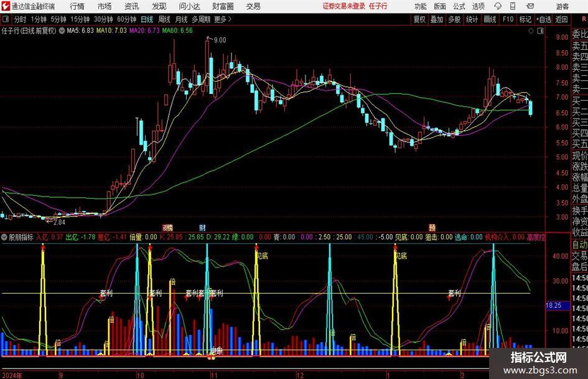The height and width of the screenshot is (379, 588).
Task: Click the 12 month marker on timeline
Action: coord(300,375)
